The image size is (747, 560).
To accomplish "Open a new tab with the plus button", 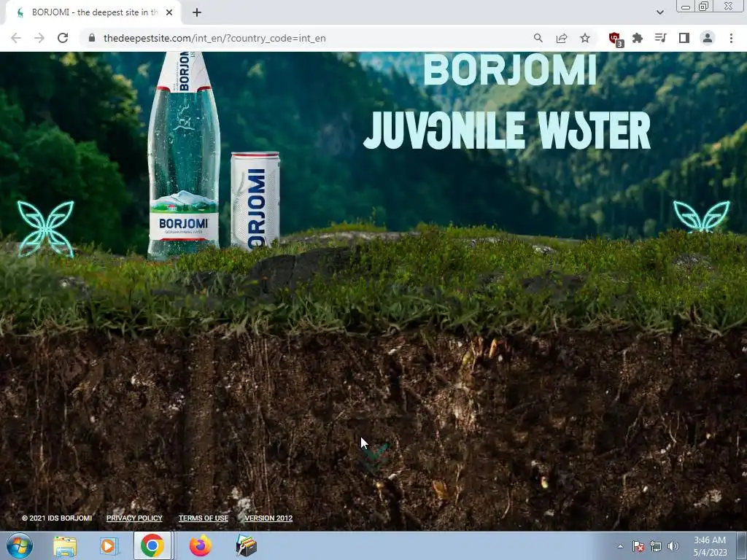I will tap(197, 12).
